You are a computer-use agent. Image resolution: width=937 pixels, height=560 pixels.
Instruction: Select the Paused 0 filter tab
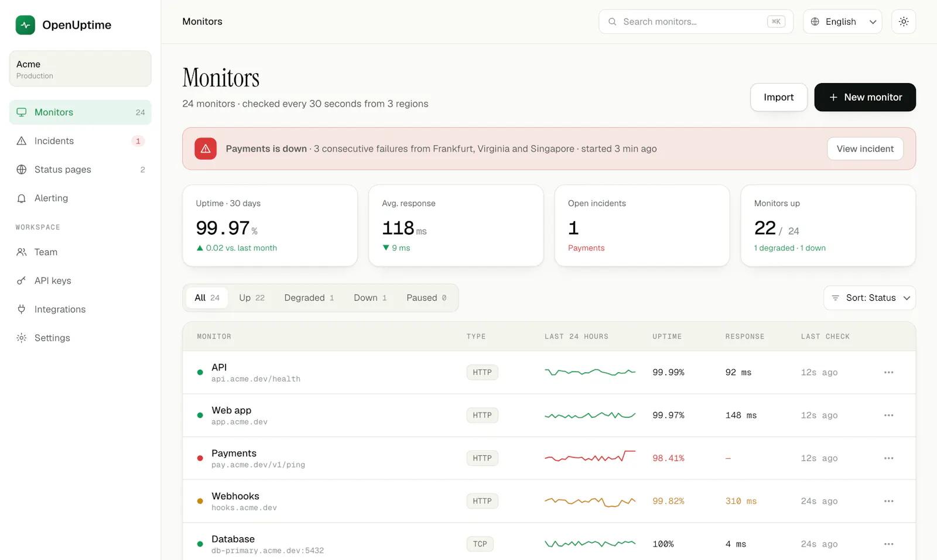426,298
